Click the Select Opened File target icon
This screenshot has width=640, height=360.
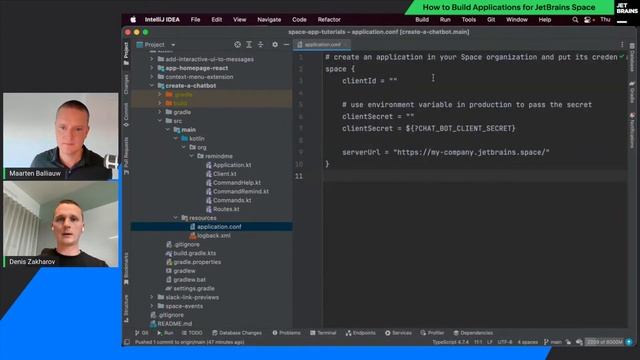(x=237, y=44)
